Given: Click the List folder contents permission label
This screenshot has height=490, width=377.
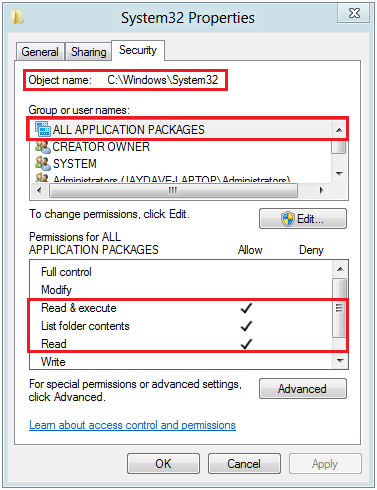Looking at the screenshot, I should click(x=85, y=326).
